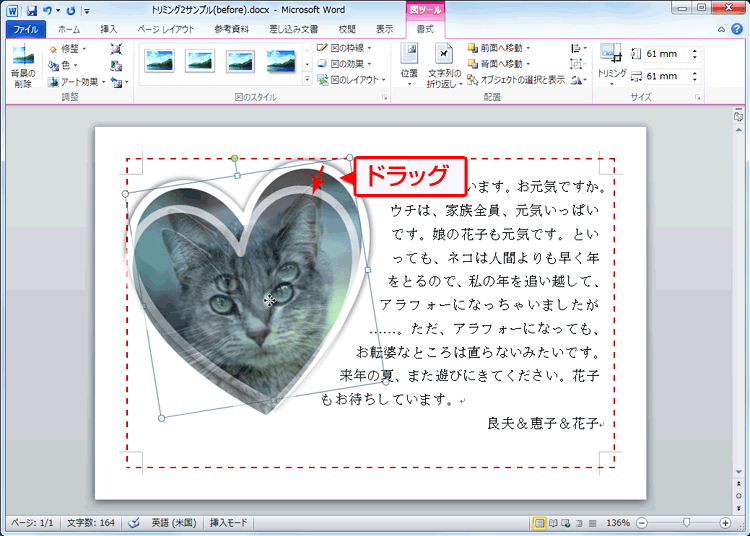The width and height of the screenshot is (750, 536).
Task: Click the Group objects icon
Action: pos(578,64)
